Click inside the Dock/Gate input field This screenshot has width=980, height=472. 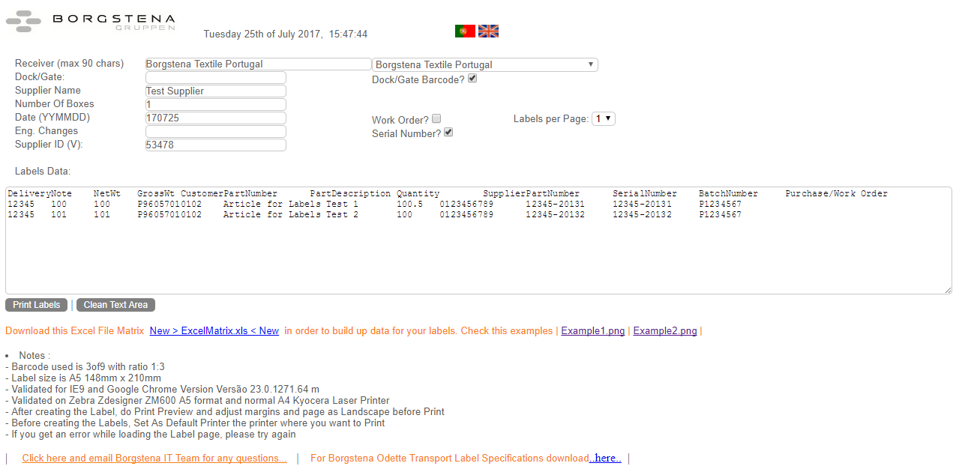(x=215, y=77)
